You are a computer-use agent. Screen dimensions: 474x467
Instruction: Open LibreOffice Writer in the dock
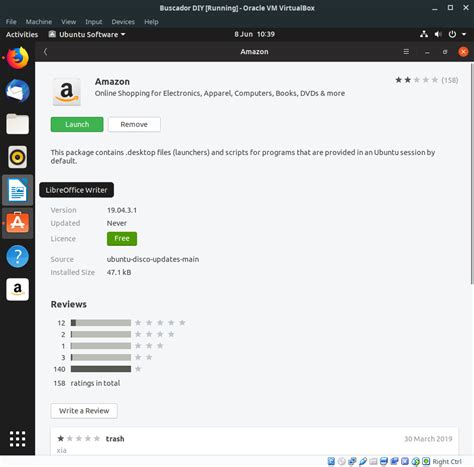coord(18,190)
